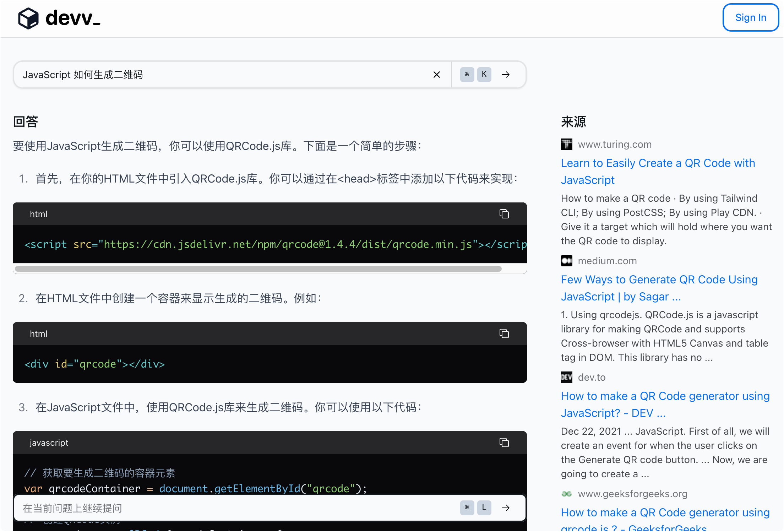784x532 pixels.
Task: Clear the search query with X icon
Action: tap(437, 75)
